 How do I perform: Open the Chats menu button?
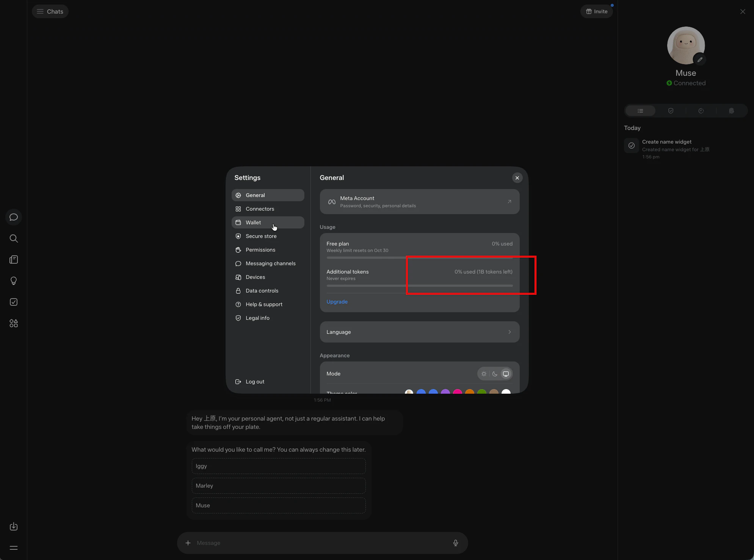click(50, 11)
